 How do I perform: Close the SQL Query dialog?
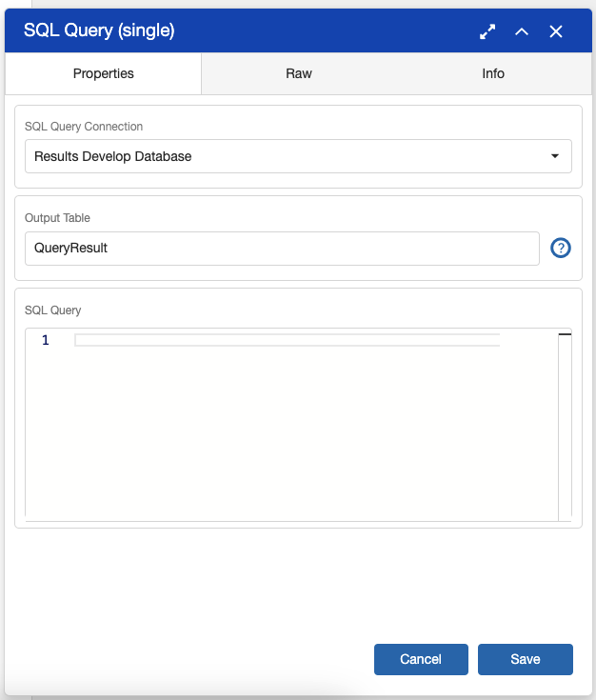(556, 31)
